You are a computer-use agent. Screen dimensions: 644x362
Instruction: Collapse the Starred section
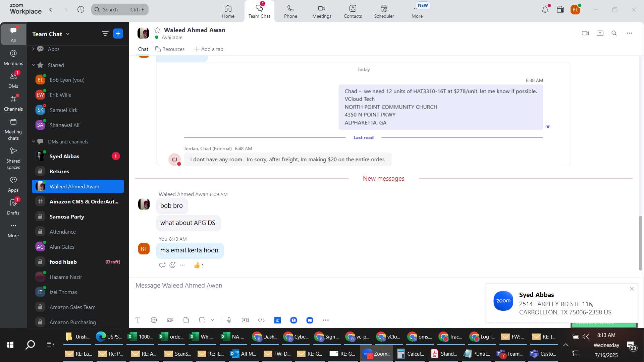33,65
